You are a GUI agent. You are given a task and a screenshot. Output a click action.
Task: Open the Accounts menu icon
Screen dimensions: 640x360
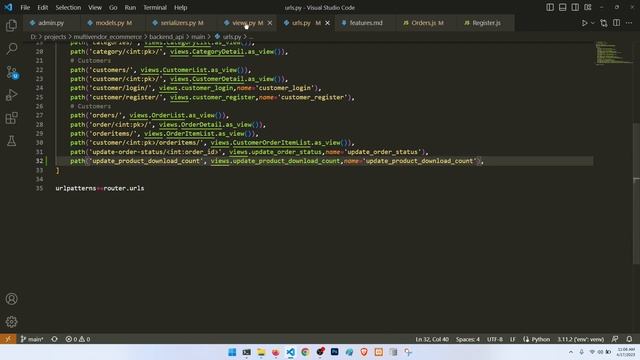(11, 299)
